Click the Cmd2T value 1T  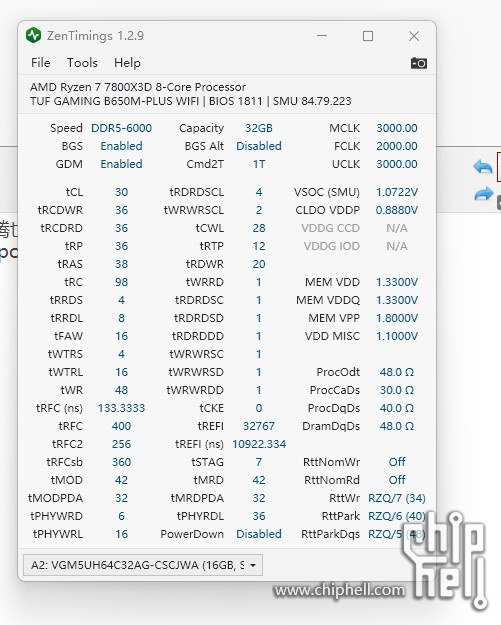259,164
